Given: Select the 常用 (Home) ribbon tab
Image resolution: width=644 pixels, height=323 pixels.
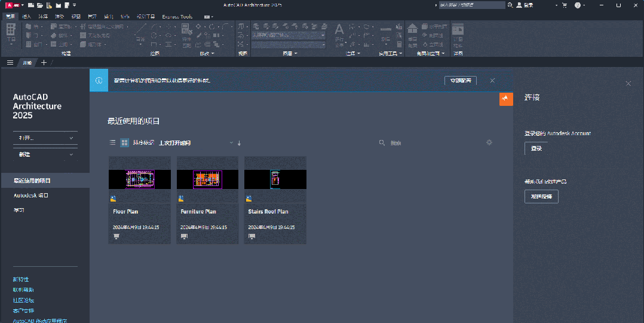Looking at the screenshot, I should (x=10, y=17).
